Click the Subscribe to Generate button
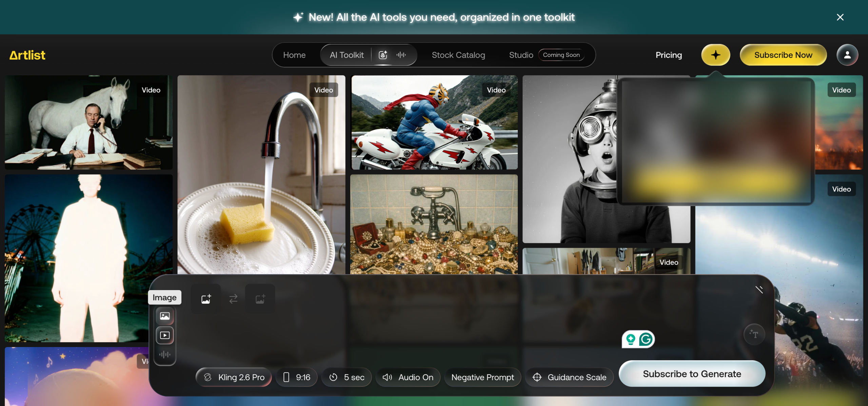 pos(692,373)
